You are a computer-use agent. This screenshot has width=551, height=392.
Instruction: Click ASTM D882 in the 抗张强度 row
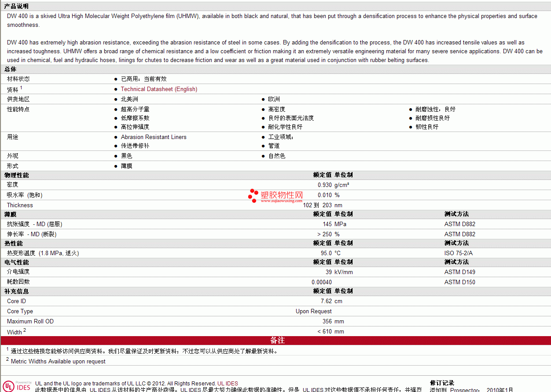tap(460, 224)
